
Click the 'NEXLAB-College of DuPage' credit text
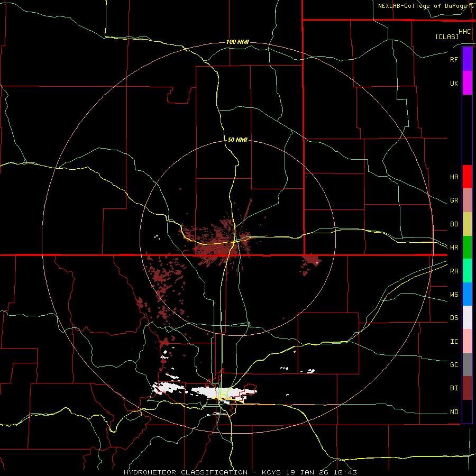click(x=423, y=6)
